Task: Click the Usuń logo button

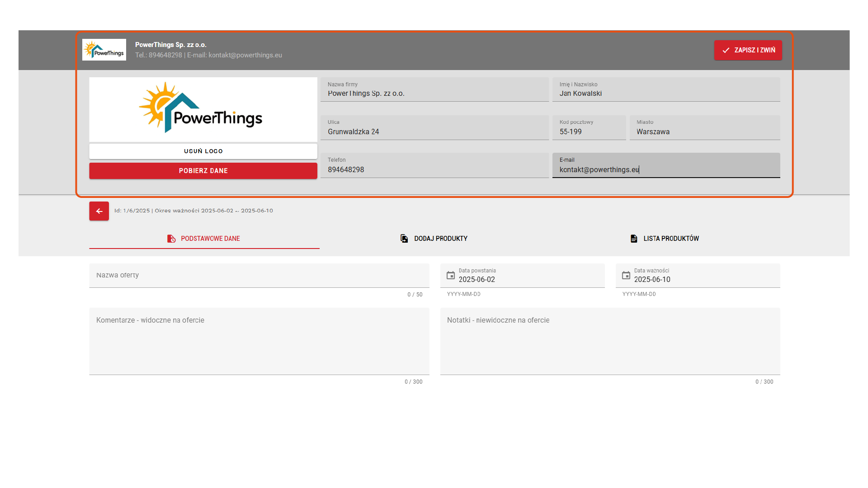Action: pos(203,151)
